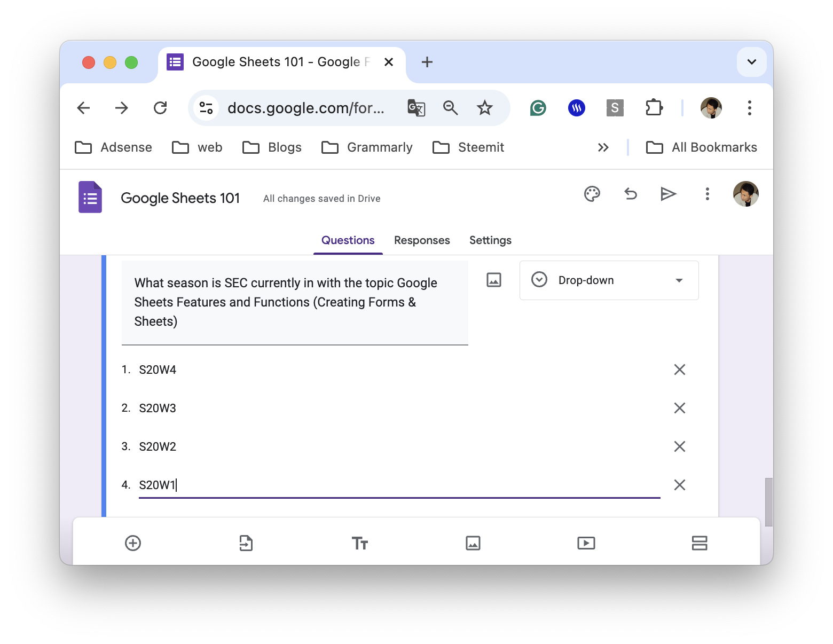Click the address bar URL field
This screenshot has height=644, width=833.
306,108
